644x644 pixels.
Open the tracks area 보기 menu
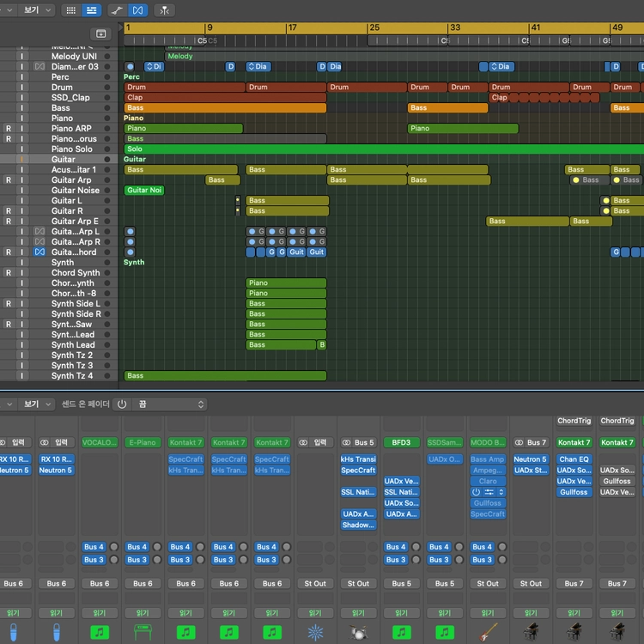[36, 10]
